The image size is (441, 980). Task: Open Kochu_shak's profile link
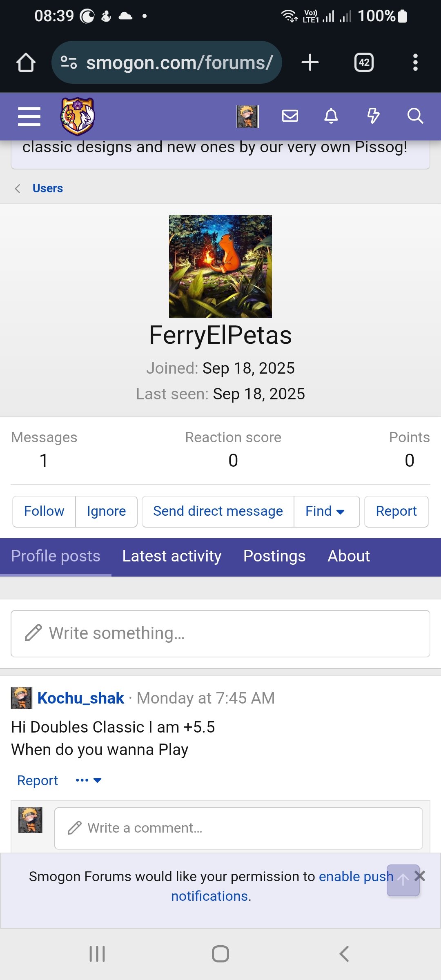[81, 698]
